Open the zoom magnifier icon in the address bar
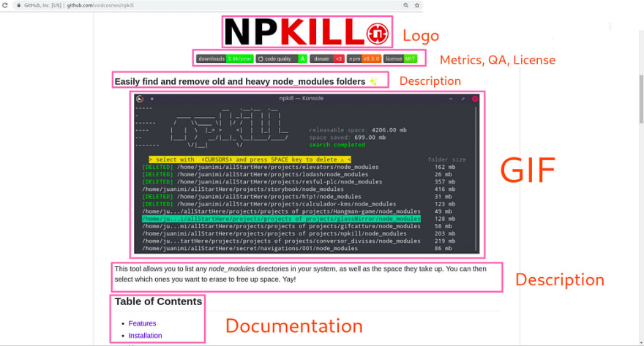The width and height of the screenshot is (644, 346). 405,5
